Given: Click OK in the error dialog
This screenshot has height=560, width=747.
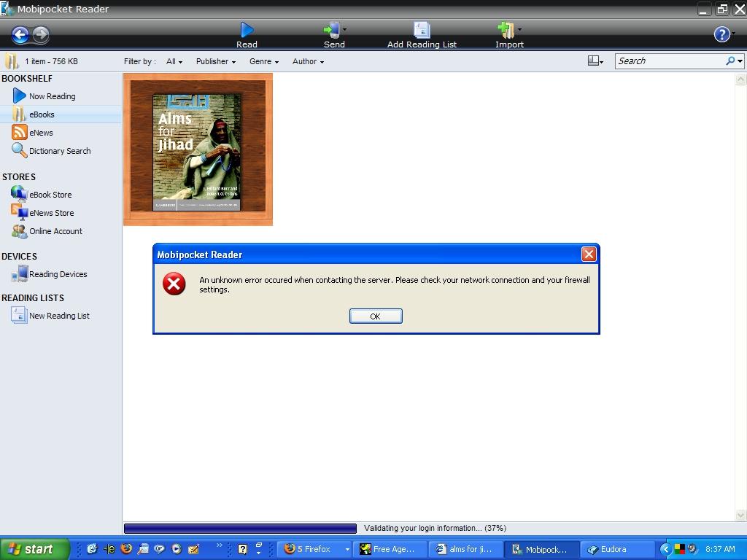Looking at the screenshot, I should click(x=376, y=316).
